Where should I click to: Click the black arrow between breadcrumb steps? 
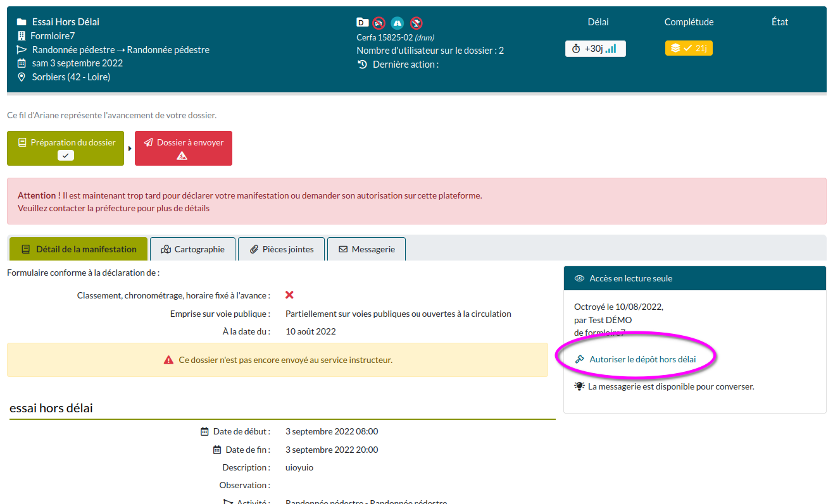tap(130, 149)
